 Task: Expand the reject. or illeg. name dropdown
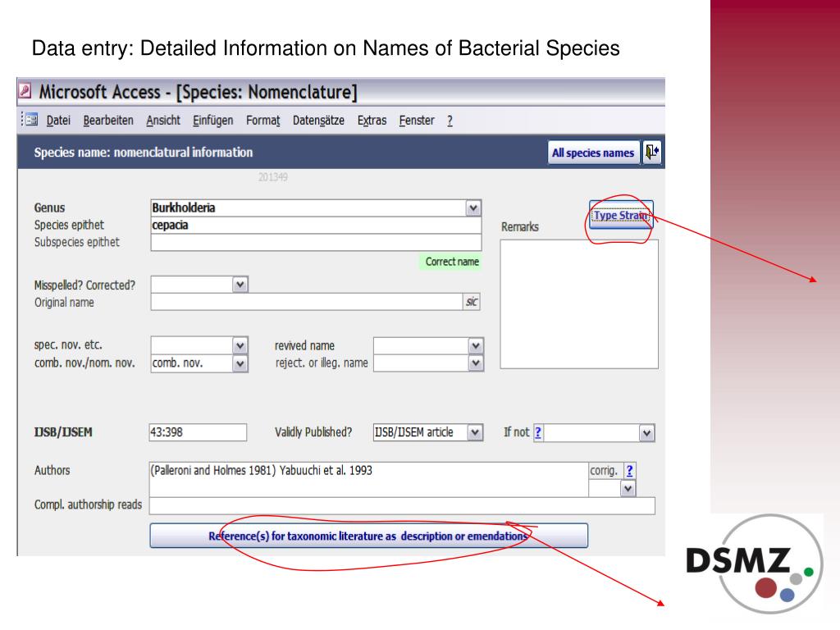click(475, 363)
